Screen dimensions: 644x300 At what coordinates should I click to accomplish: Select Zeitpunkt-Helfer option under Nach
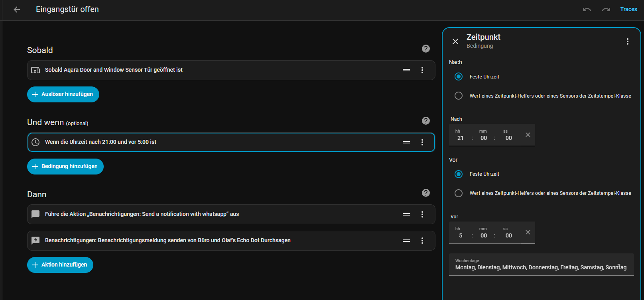tap(459, 96)
